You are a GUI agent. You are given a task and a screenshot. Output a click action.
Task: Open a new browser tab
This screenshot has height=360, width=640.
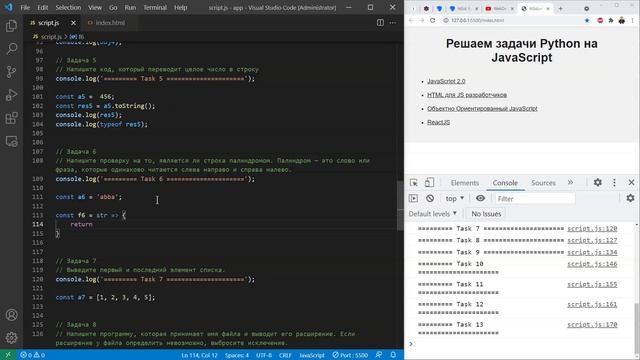pos(560,9)
